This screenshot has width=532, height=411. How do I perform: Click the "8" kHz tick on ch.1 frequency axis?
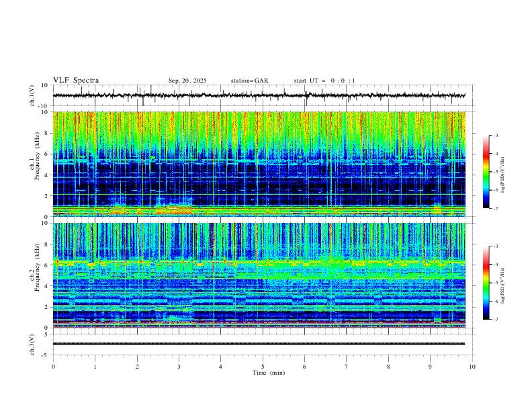click(x=47, y=133)
